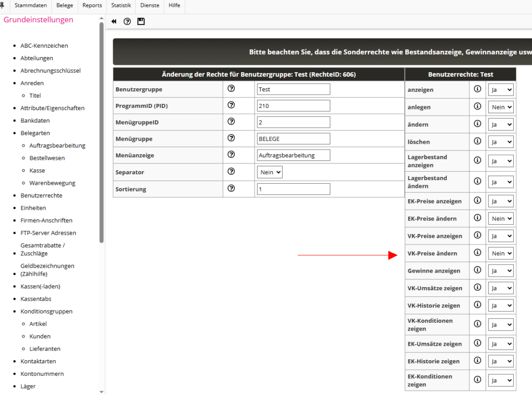Open Benutzerrechte in the sidebar

(42, 195)
